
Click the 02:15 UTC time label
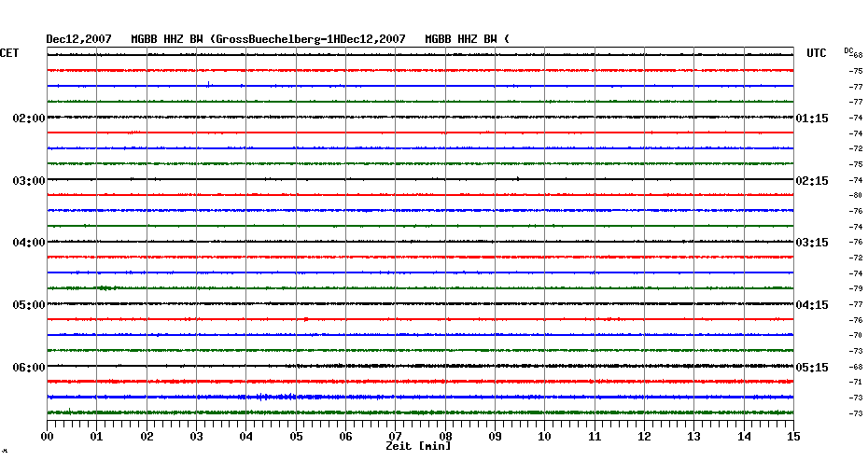coord(812,181)
